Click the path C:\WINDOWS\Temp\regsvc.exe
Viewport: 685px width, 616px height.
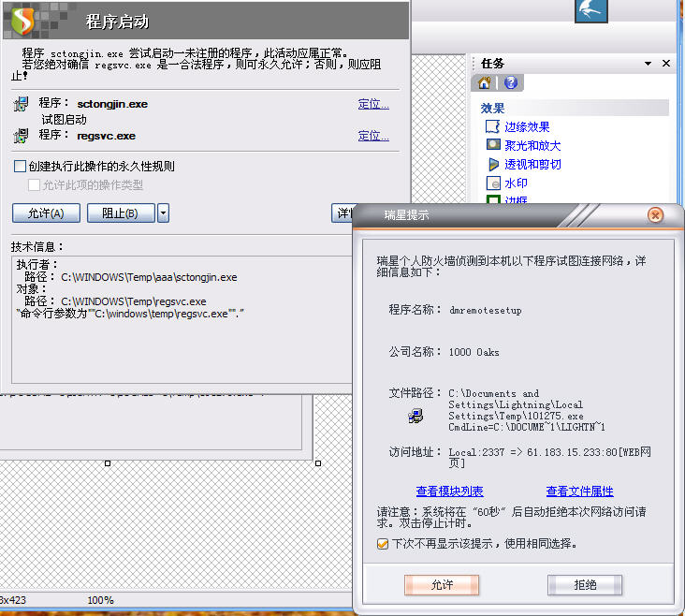coord(133,301)
